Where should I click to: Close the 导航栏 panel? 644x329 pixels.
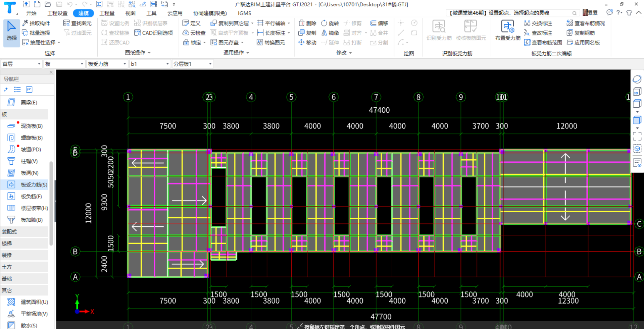tap(51, 72)
